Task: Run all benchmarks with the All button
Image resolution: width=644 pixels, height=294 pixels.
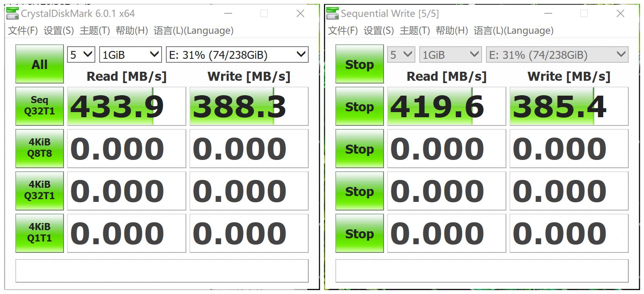Action: click(40, 64)
